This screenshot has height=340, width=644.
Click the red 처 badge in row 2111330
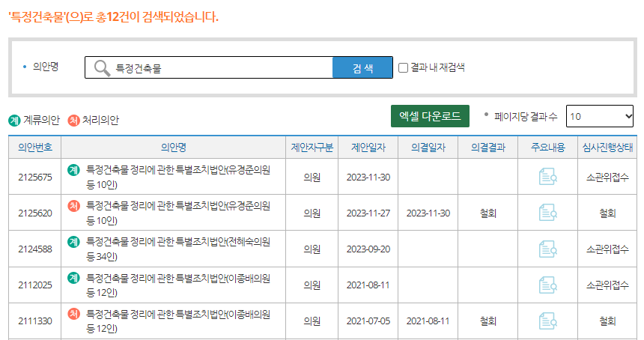click(x=73, y=314)
